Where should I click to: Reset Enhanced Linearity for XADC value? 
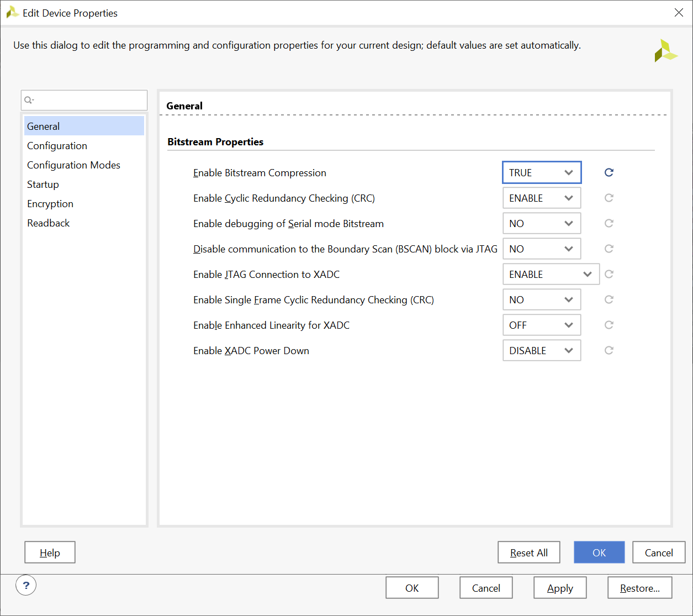(609, 325)
